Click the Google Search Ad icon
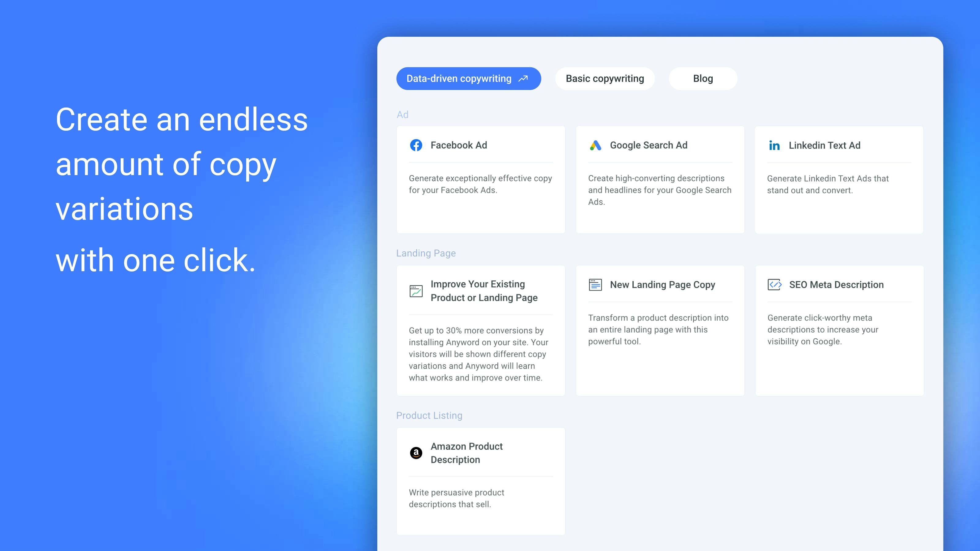This screenshot has height=551, width=980. [595, 145]
